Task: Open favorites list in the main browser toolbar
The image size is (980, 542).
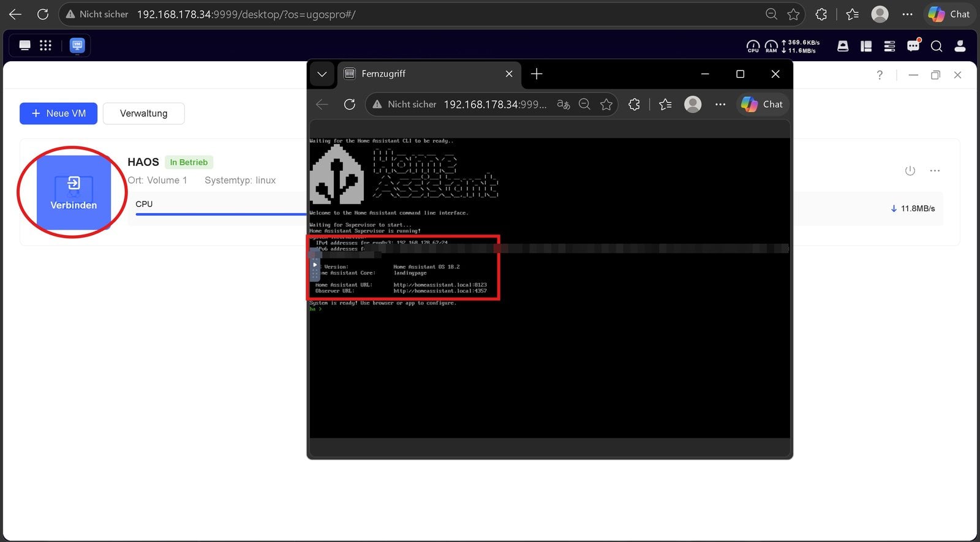Action: pos(852,14)
